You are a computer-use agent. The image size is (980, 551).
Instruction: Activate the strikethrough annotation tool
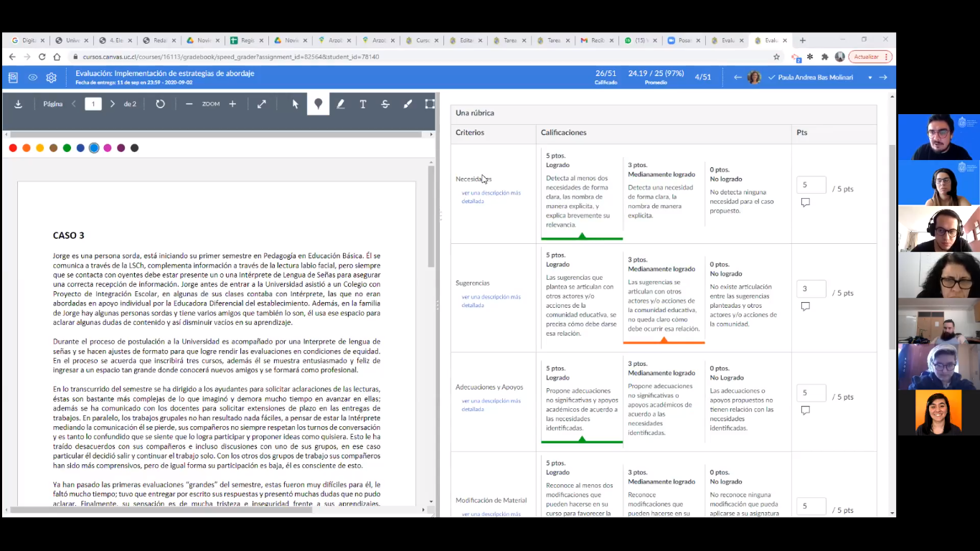(x=385, y=104)
